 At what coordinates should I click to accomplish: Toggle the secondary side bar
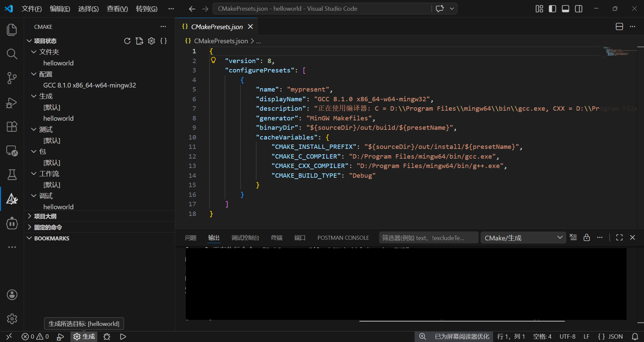579,9
